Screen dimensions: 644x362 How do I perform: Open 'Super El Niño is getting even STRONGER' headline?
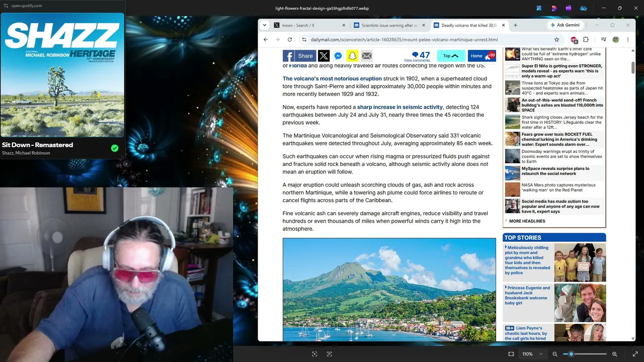point(562,71)
